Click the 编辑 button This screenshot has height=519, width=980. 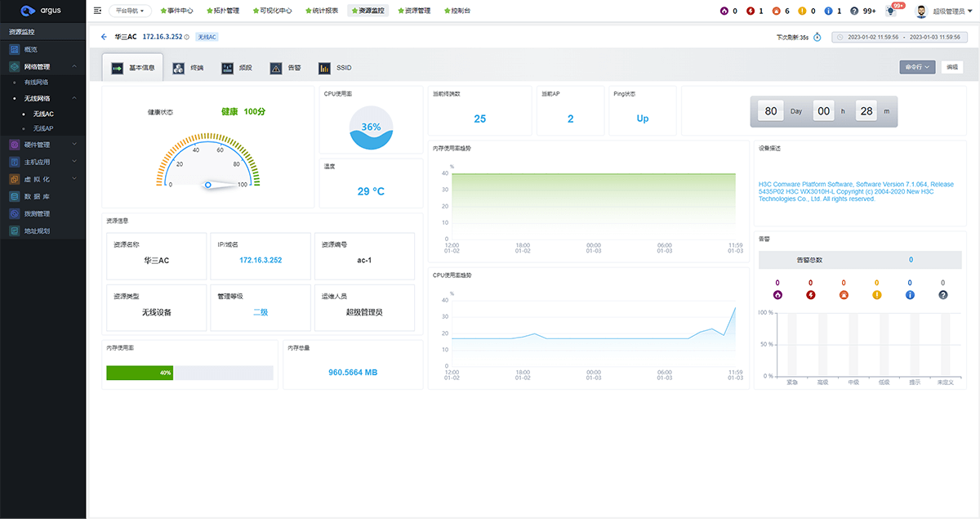951,68
